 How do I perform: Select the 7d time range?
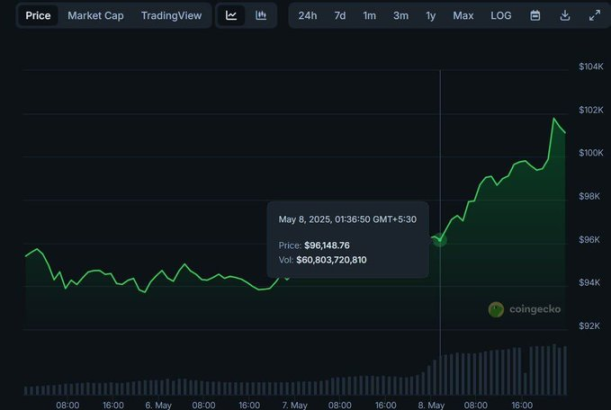click(340, 16)
